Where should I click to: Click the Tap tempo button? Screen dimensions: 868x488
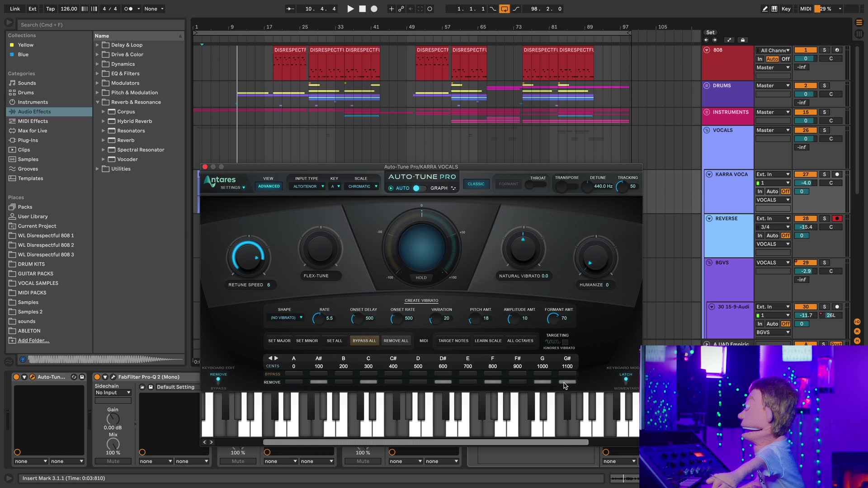pos(50,9)
